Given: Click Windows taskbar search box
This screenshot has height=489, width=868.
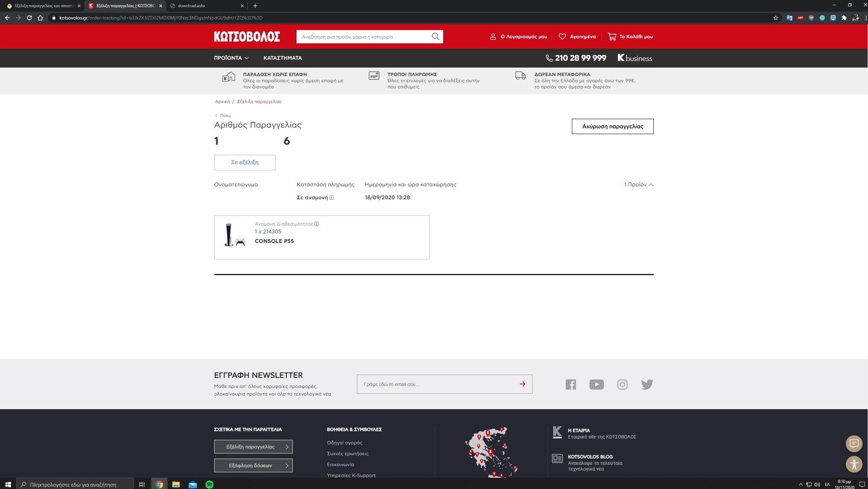Looking at the screenshot, I should tap(75, 484).
